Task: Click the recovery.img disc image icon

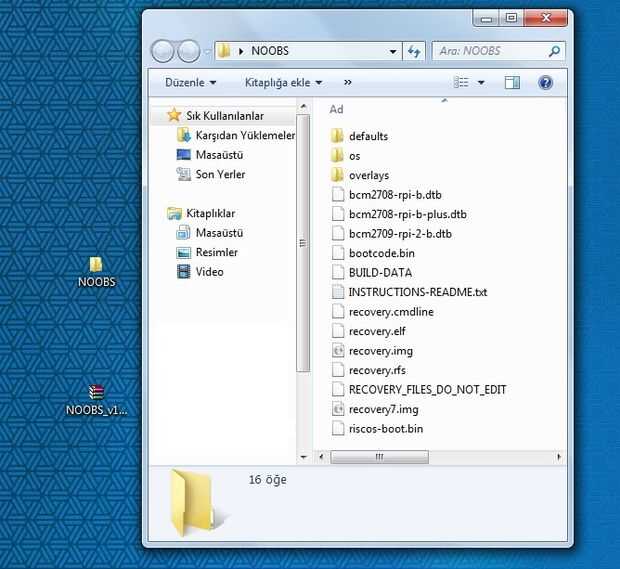Action: [338, 350]
